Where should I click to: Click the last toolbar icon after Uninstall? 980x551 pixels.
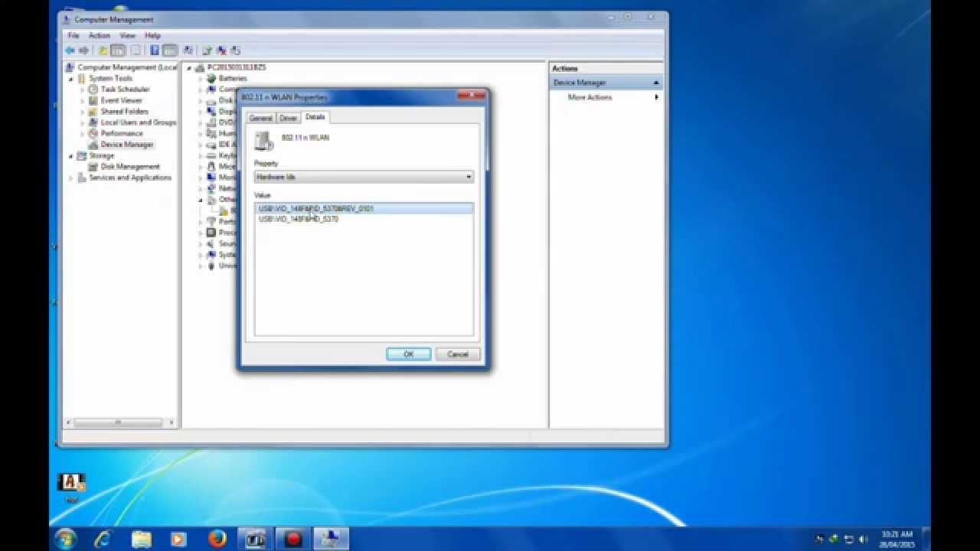pyautogui.click(x=235, y=51)
